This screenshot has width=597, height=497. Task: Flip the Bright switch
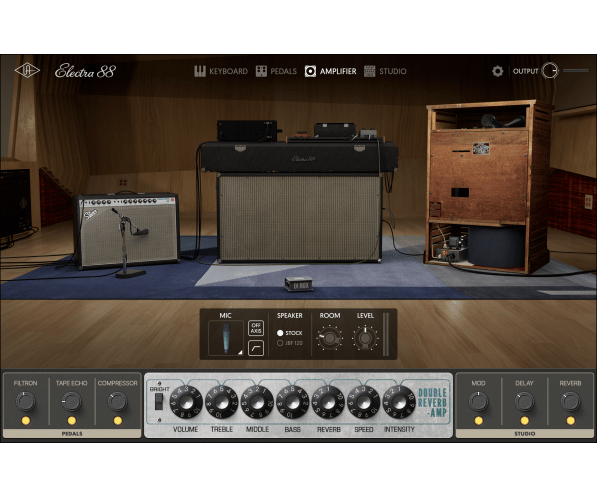[x=159, y=402]
